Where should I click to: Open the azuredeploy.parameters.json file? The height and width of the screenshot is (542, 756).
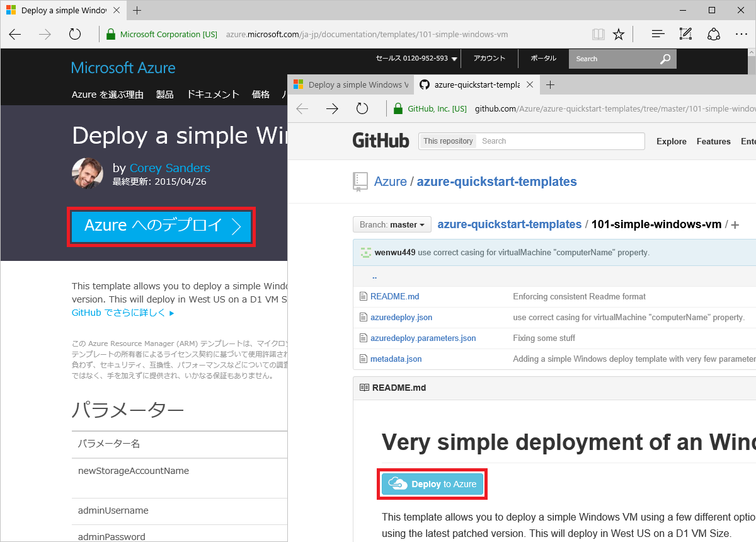point(423,338)
